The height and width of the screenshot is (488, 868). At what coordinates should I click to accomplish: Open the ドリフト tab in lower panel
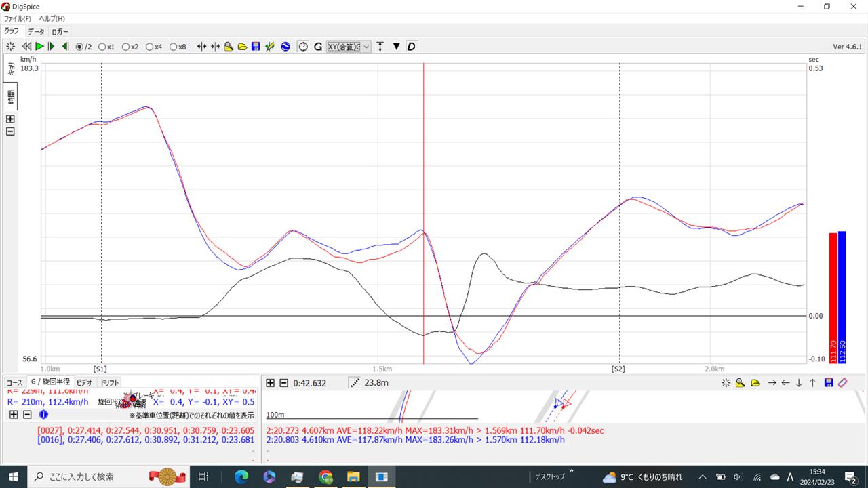click(x=110, y=382)
